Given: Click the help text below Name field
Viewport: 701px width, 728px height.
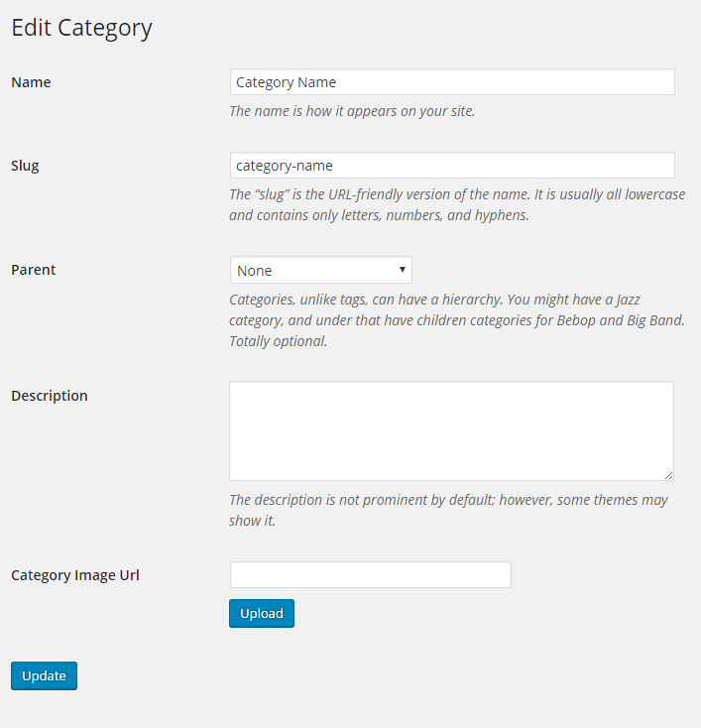Looking at the screenshot, I should (x=352, y=111).
